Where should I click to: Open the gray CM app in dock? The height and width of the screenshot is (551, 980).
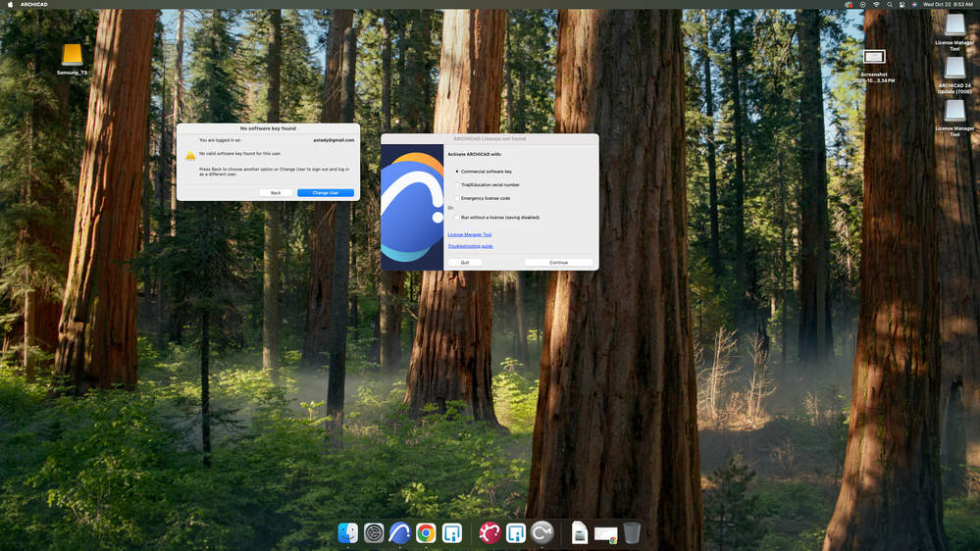542,533
